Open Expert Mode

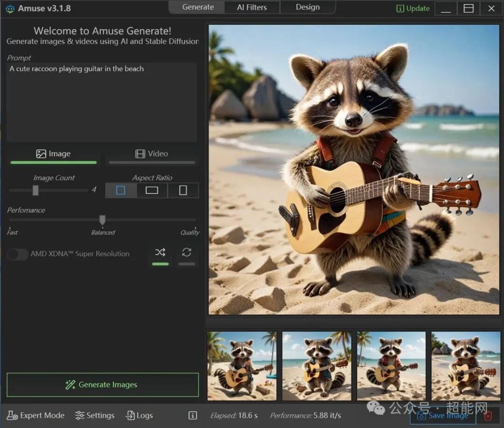[36, 415]
